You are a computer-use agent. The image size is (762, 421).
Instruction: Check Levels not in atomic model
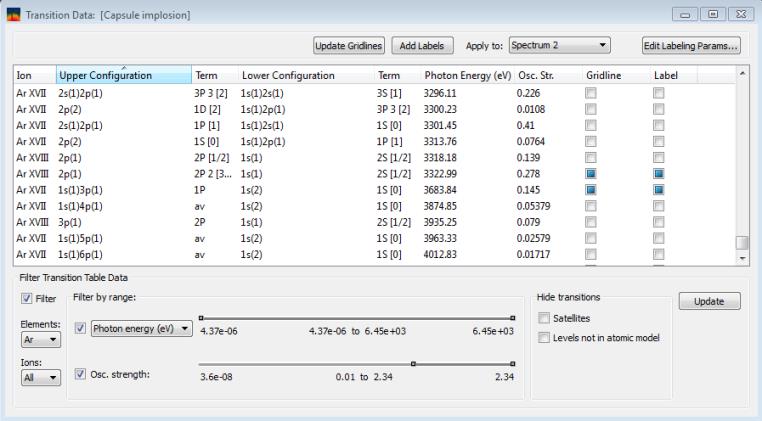tap(545, 338)
